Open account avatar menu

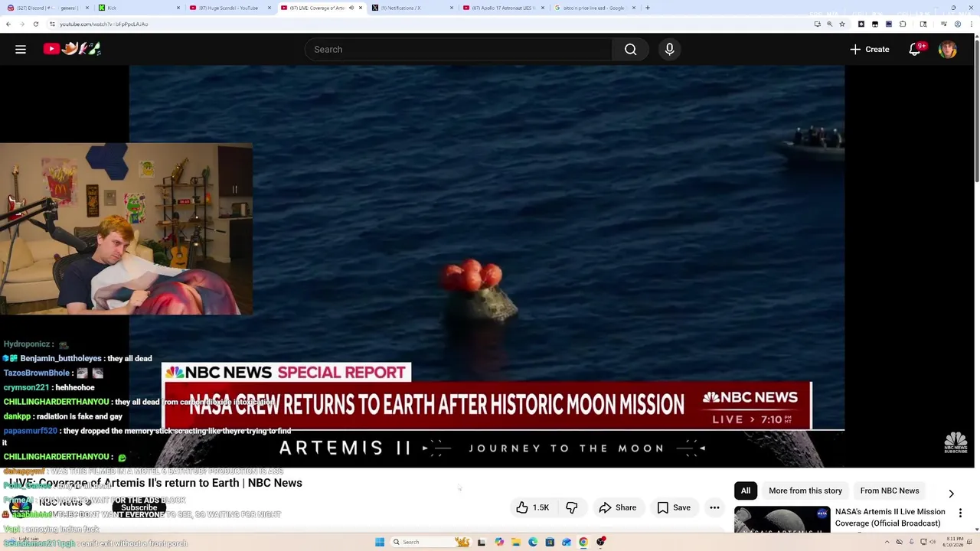(x=948, y=49)
